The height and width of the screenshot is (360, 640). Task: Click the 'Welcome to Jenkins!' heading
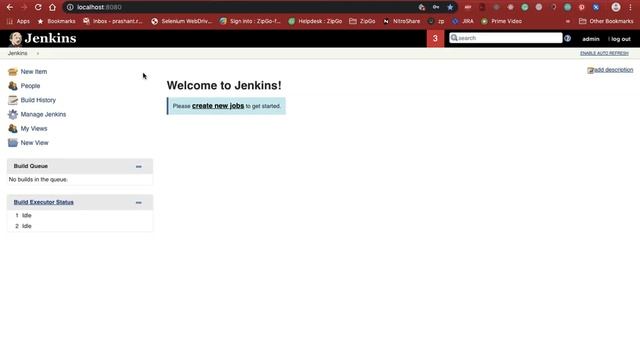[x=224, y=85]
